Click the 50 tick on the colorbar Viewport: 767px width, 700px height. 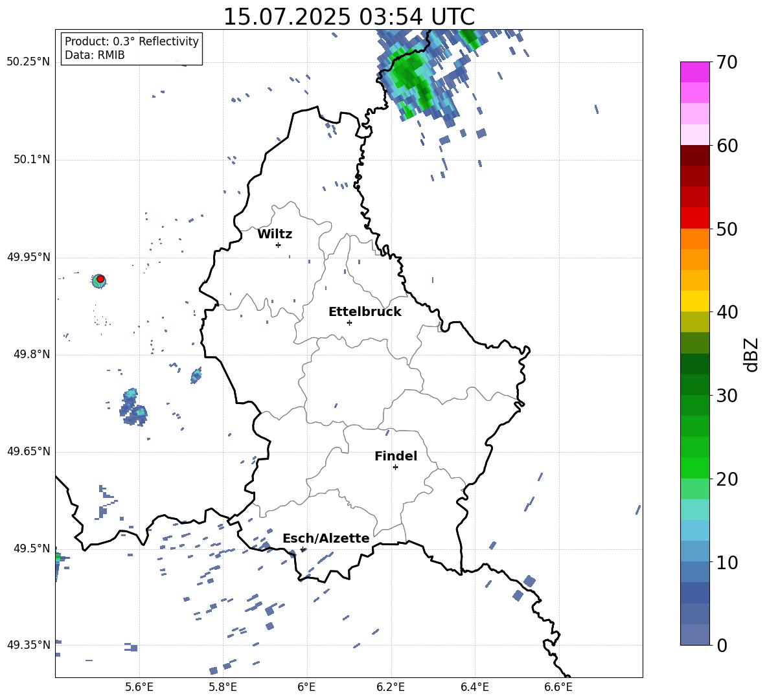point(727,229)
